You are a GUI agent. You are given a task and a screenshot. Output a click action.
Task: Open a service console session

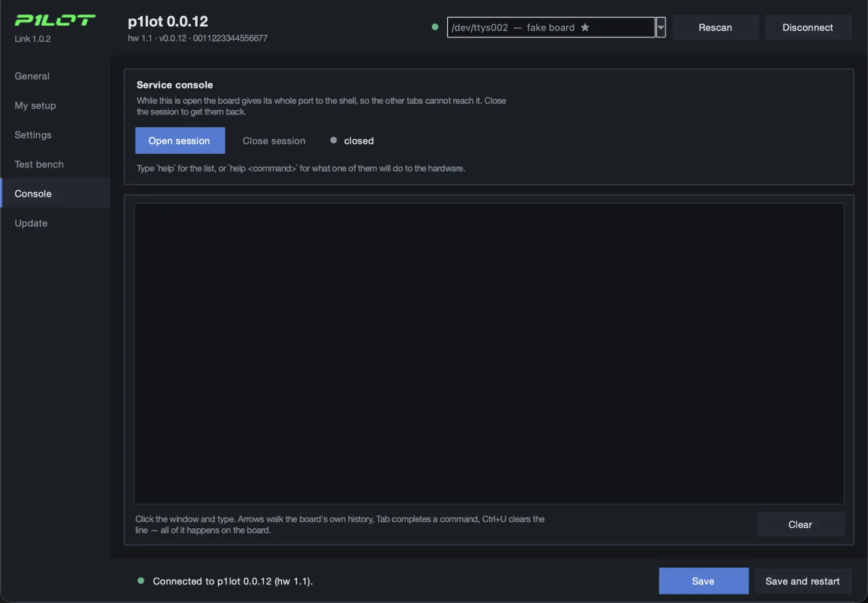tap(180, 140)
